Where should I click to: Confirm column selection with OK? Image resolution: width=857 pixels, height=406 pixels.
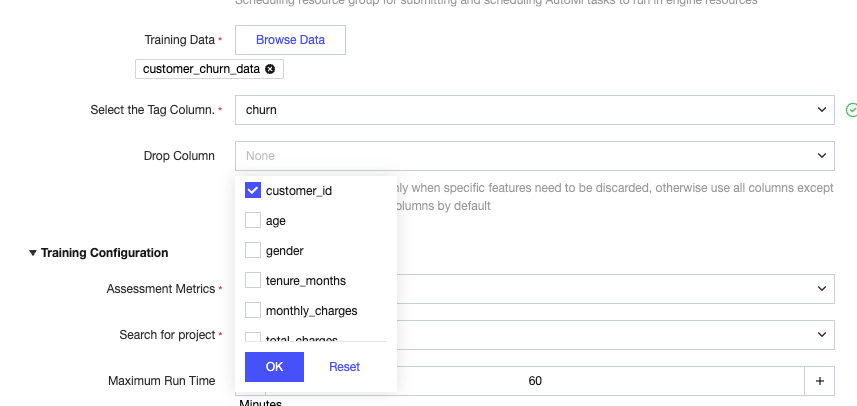(274, 367)
